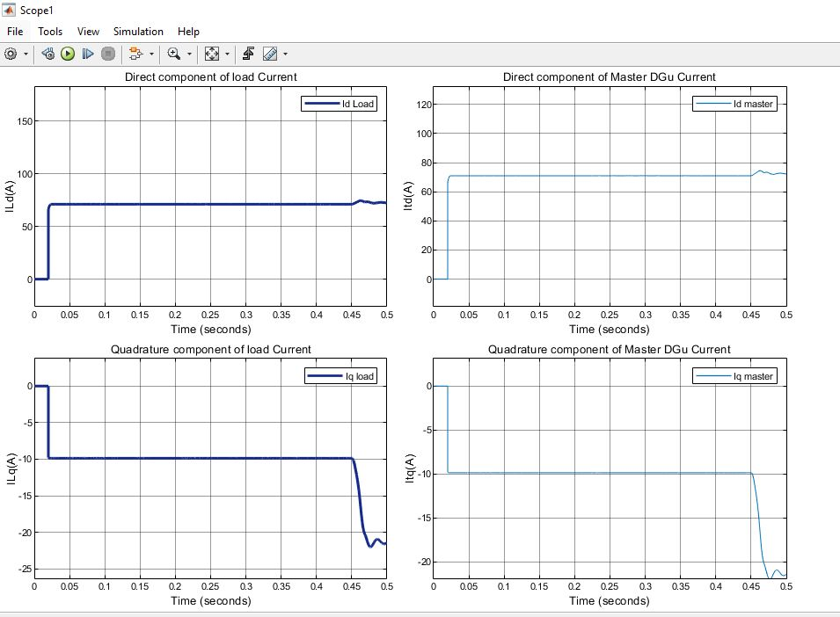840x617 pixels.
Task: Toggle the Triggers toolbar icon
Action: [x=249, y=54]
